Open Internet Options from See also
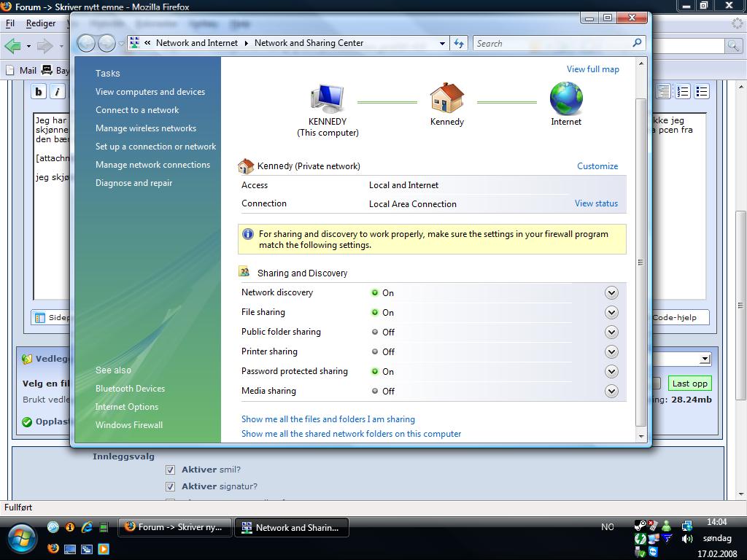The image size is (747, 560). pos(127,407)
